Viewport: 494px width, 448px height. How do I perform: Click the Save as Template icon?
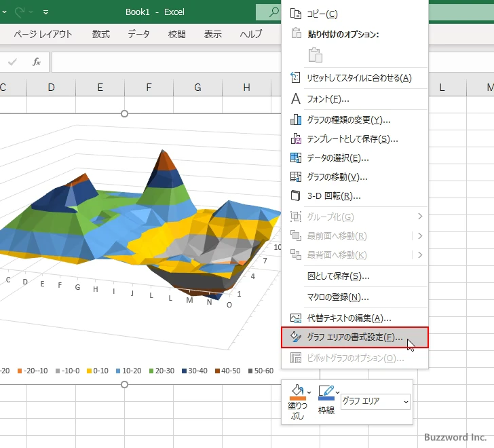pos(296,138)
